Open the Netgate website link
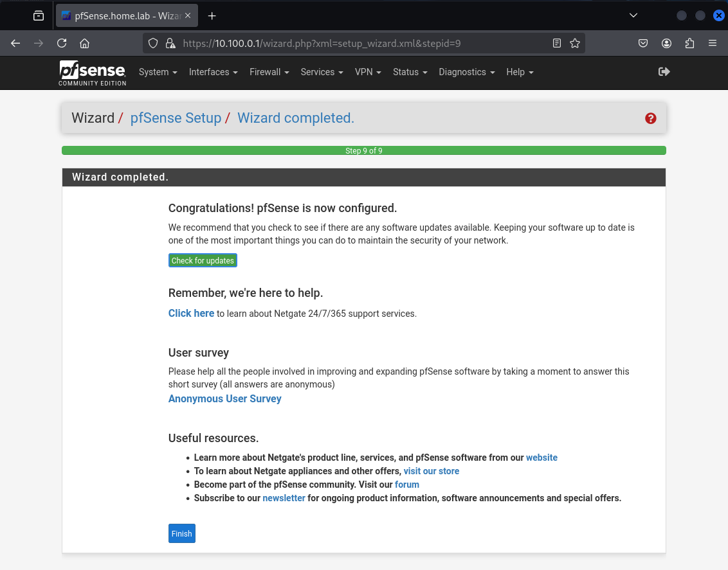 pos(541,458)
